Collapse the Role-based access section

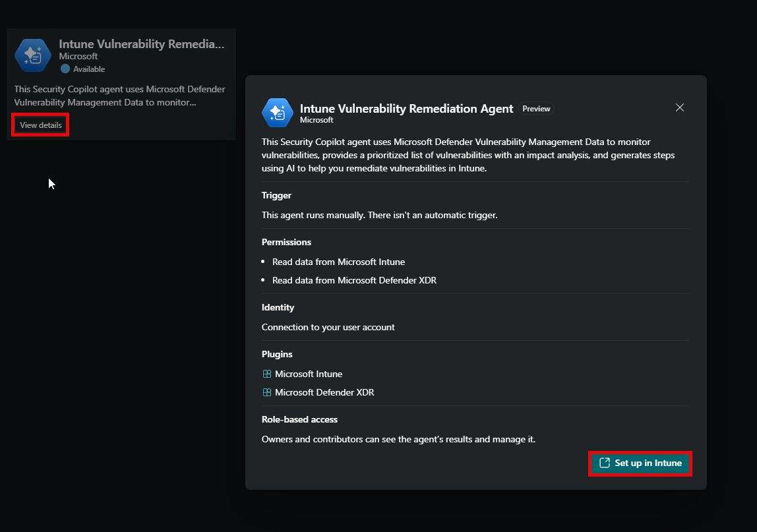(x=300, y=419)
